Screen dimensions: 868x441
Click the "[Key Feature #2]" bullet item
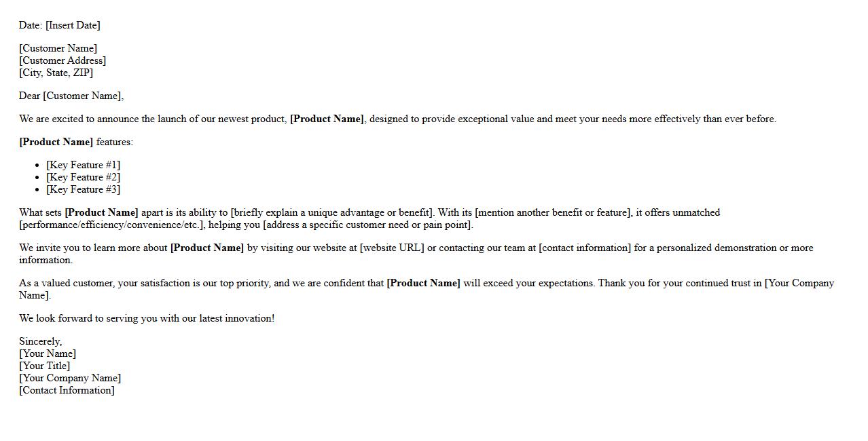pos(83,177)
